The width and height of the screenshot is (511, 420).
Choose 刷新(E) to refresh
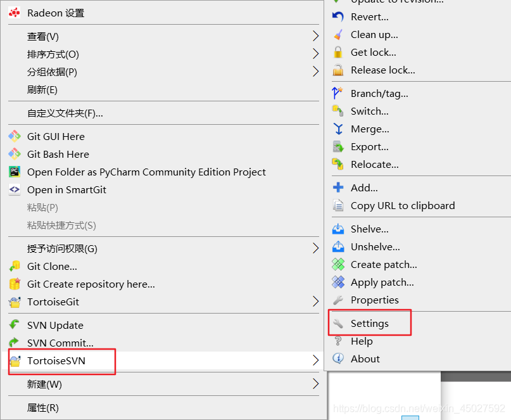[42, 90]
